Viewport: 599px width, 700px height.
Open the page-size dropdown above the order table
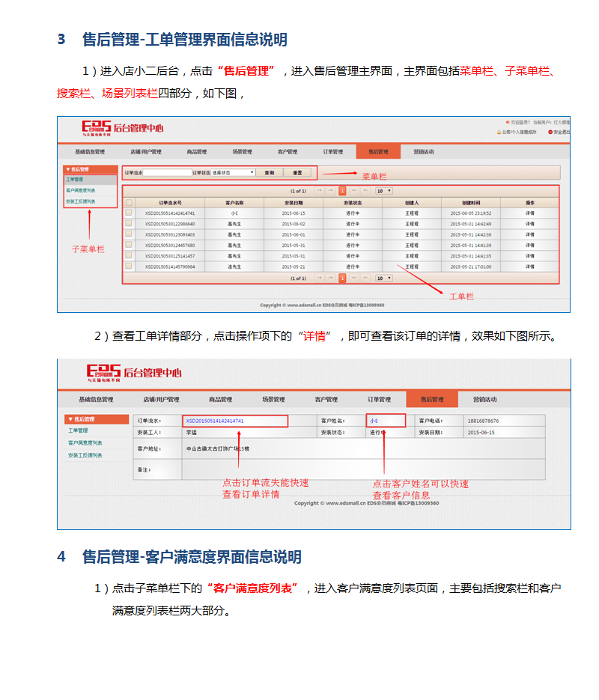click(x=384, y=191)
